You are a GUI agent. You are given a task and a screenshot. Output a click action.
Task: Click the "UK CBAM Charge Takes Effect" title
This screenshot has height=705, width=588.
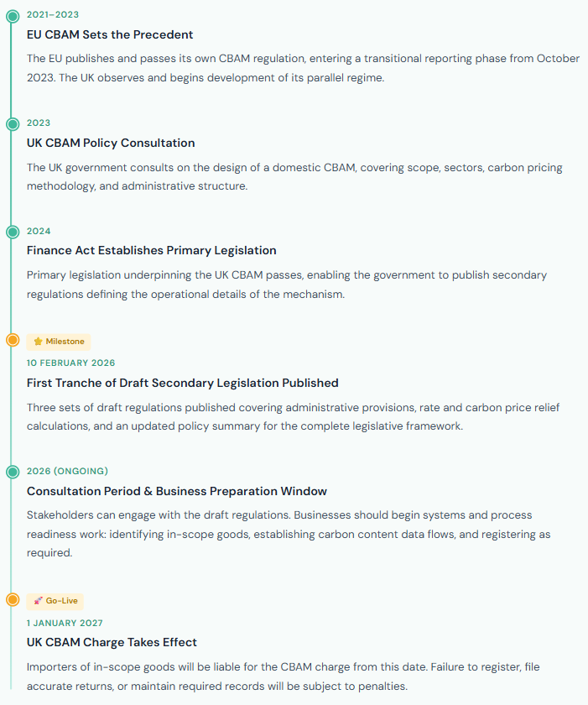(112, 642)
